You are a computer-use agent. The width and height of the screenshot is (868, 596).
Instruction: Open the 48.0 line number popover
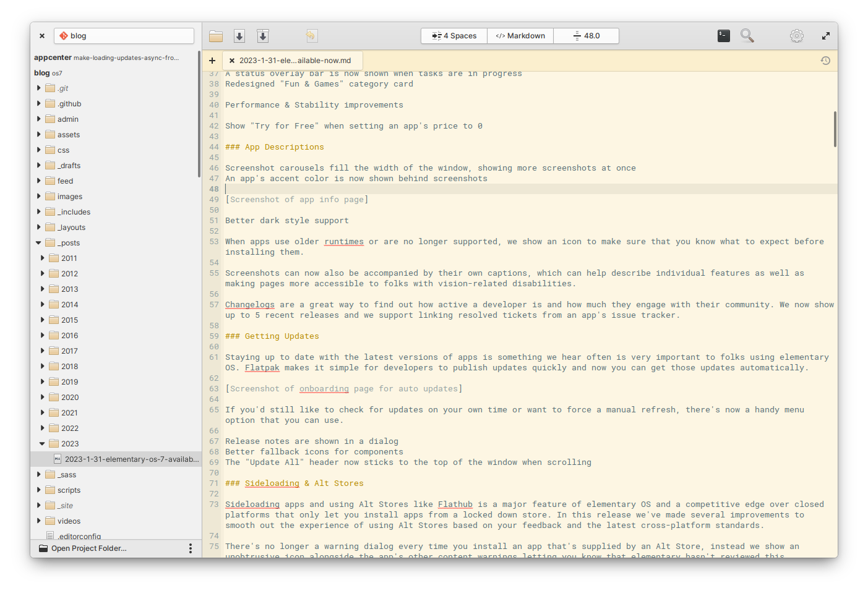pyautogui.click(x=587, y=36)
